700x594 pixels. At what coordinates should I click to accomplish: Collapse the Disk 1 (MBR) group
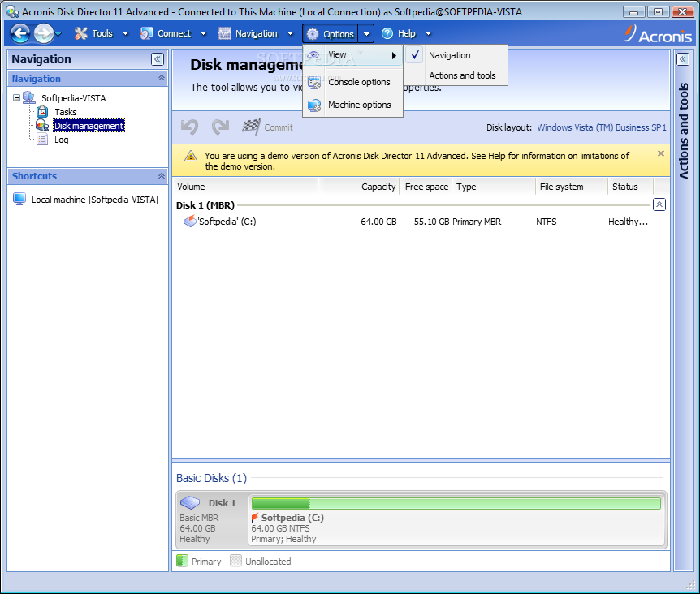(659, 204)
